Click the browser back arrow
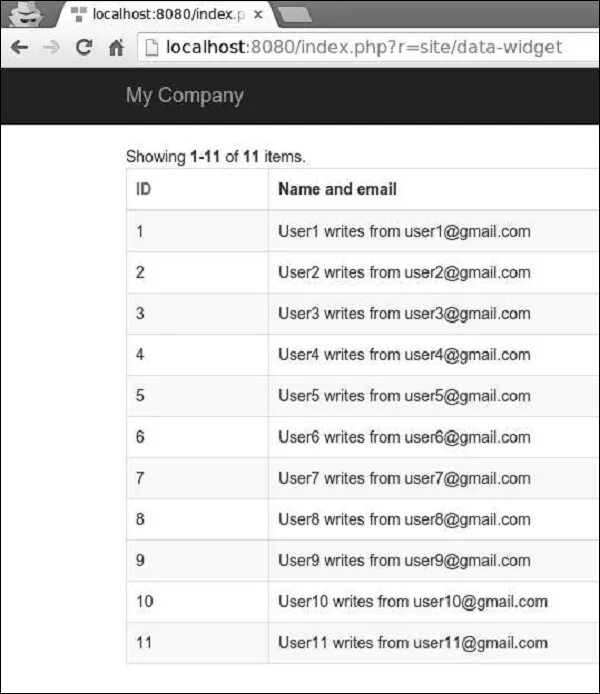 point(19,47)
